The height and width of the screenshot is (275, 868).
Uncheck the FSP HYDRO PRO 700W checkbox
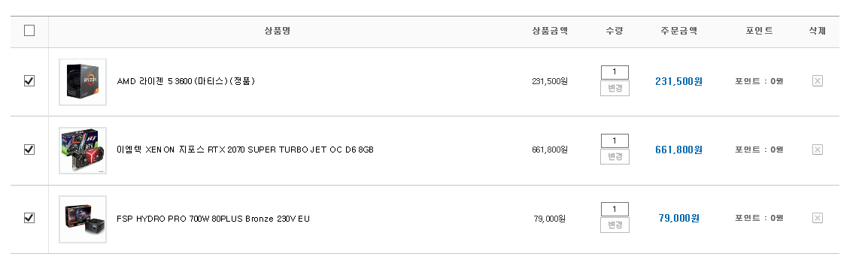point(29,218)
